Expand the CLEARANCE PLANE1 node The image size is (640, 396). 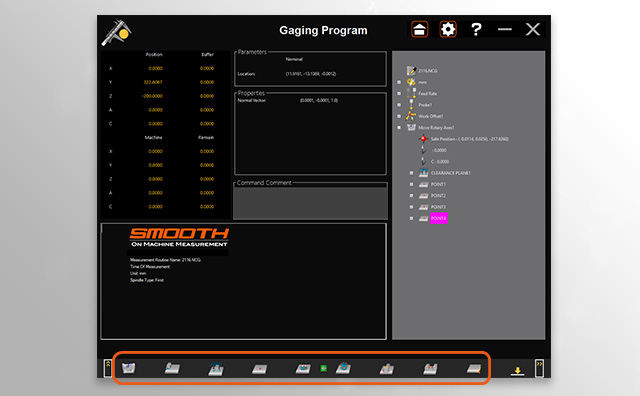pos(411,173)
